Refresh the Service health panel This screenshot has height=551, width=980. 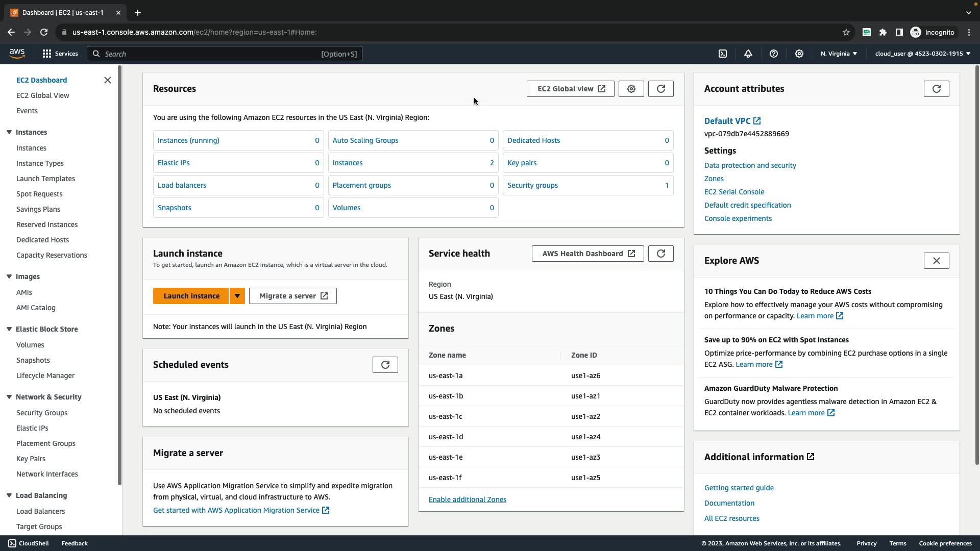661,254
